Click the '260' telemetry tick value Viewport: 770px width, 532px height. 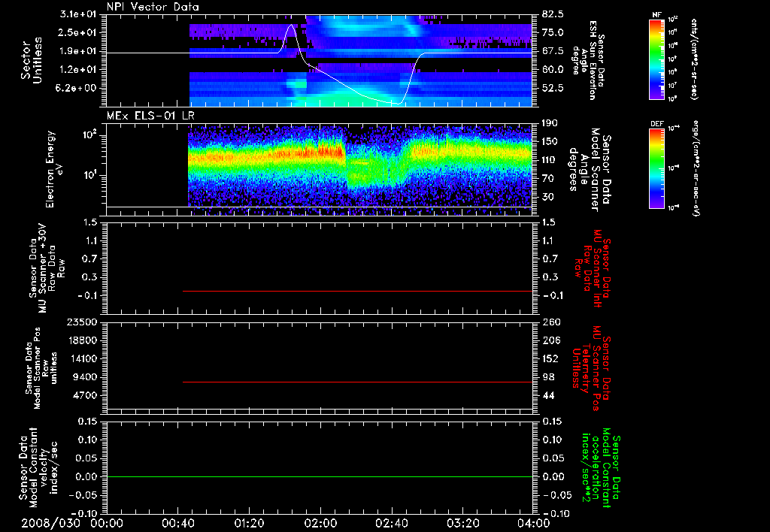click(x=551, y=322)
